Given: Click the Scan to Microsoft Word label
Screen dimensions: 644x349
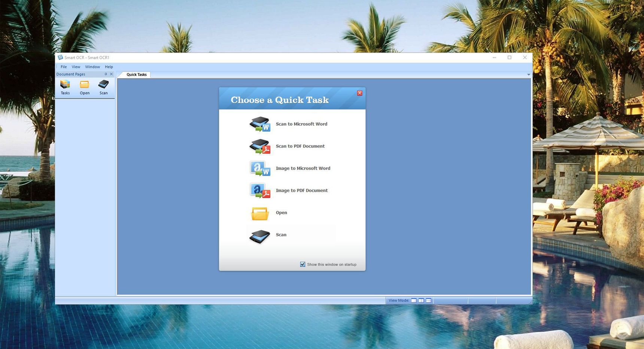Looking at the screenshot, I should (x=301, y=124).
